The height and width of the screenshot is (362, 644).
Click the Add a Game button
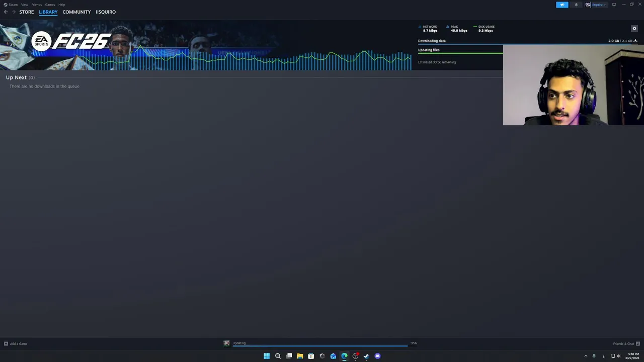click(16, 344)
